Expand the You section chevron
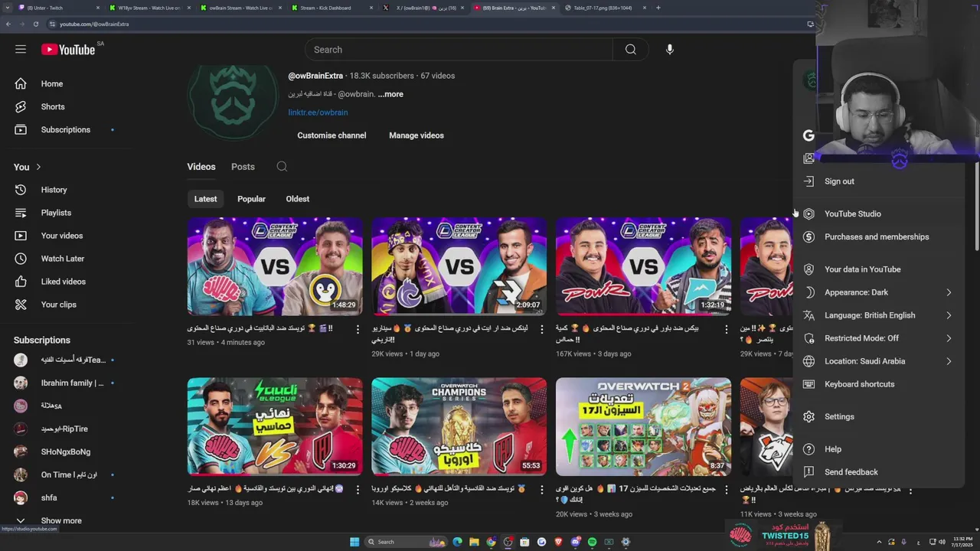 tap(38, 167)
